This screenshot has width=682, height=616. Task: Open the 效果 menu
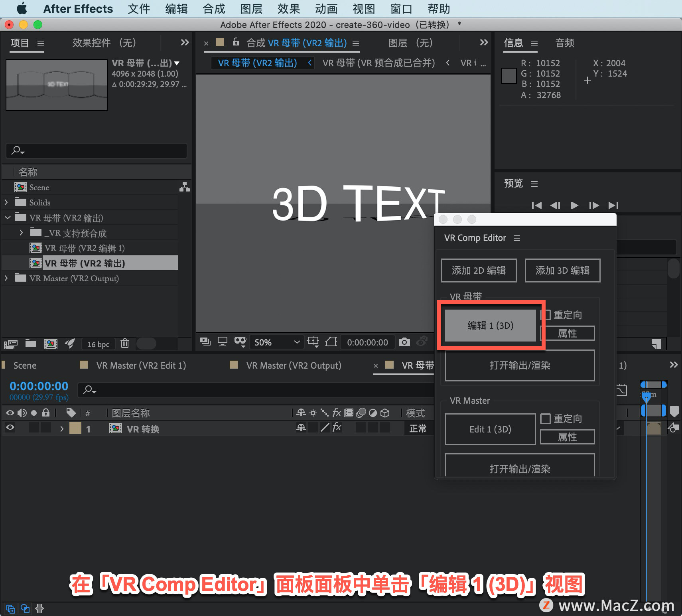[289, 9]
